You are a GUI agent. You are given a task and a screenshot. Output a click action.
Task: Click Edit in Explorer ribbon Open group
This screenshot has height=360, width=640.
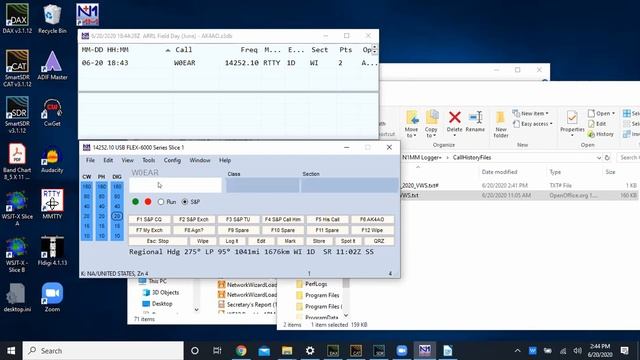(x=597, y=124)
